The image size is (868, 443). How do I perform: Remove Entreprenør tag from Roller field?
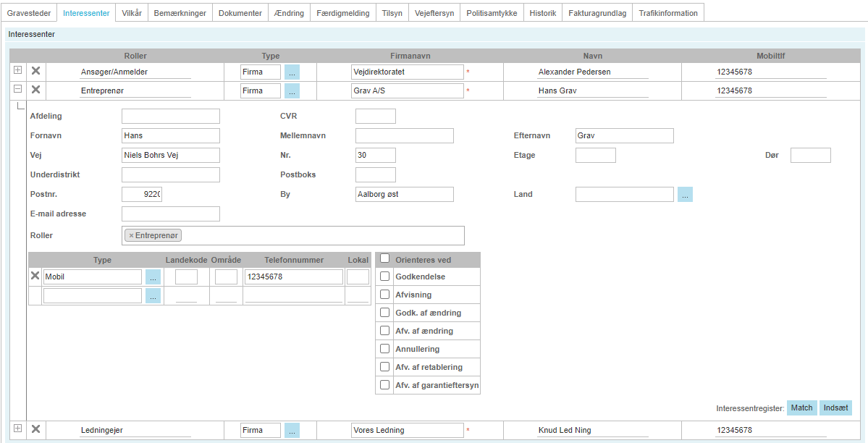pyautogui.click(x=131, y=235)
